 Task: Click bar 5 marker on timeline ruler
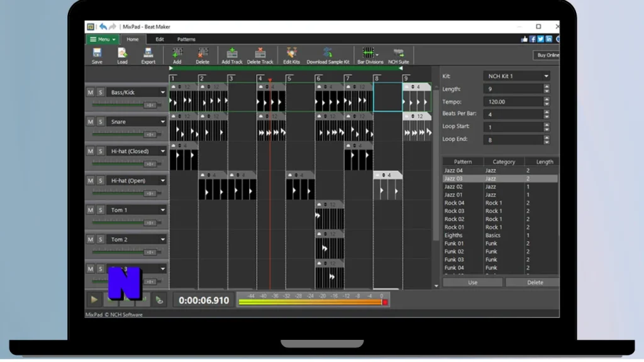pyautogui.click(x=289, y=79)
